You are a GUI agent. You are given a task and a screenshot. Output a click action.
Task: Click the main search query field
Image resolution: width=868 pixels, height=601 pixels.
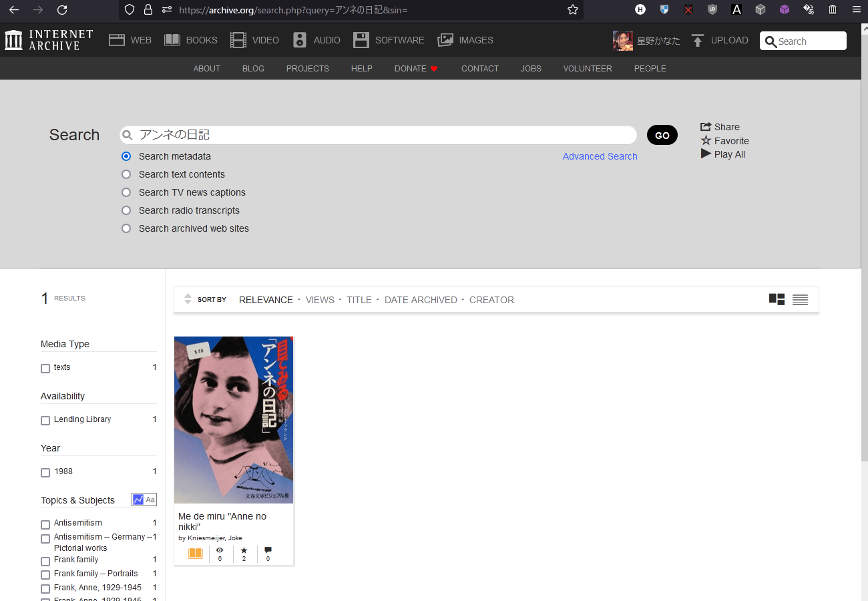[x=378, y=135]
